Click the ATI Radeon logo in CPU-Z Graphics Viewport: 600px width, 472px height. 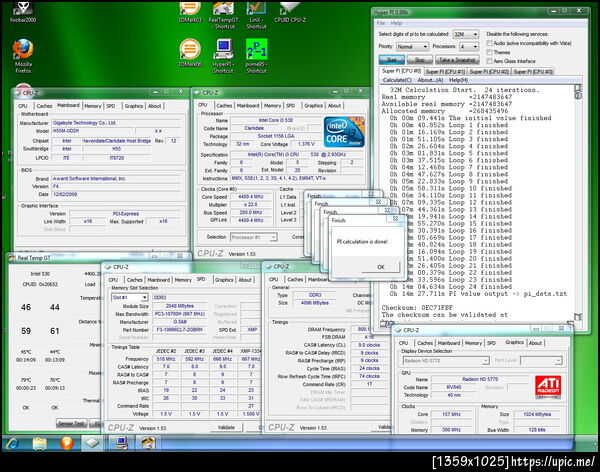click(548, 387)
